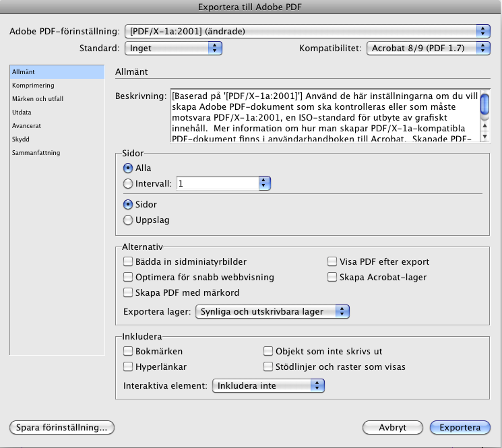Enable Objekt som inte skrivs ut checkbox
The height and width of the screenshot is (448, 502).
click(x=268, y=351)
